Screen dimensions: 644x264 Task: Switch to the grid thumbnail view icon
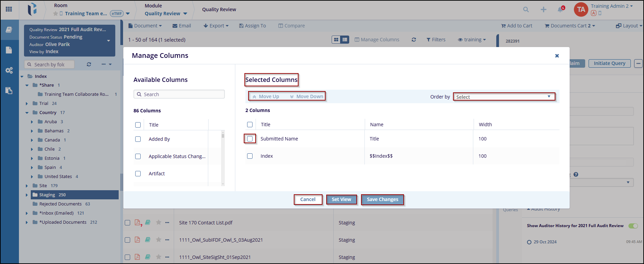point(336,40)
